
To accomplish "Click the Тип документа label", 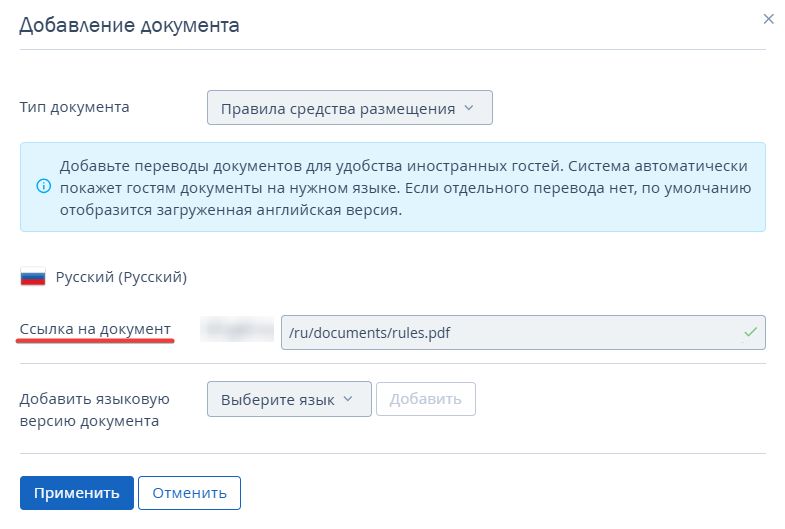I will point(74,107).
